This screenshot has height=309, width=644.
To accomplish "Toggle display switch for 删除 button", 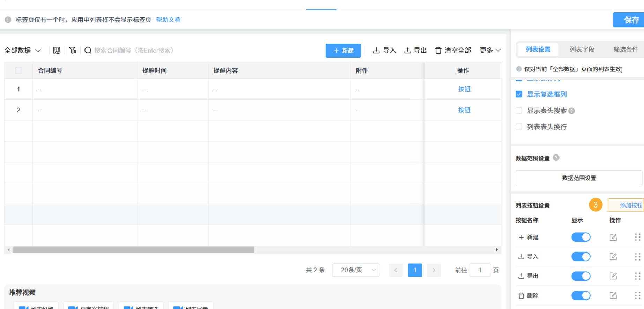I will point(581,295).
